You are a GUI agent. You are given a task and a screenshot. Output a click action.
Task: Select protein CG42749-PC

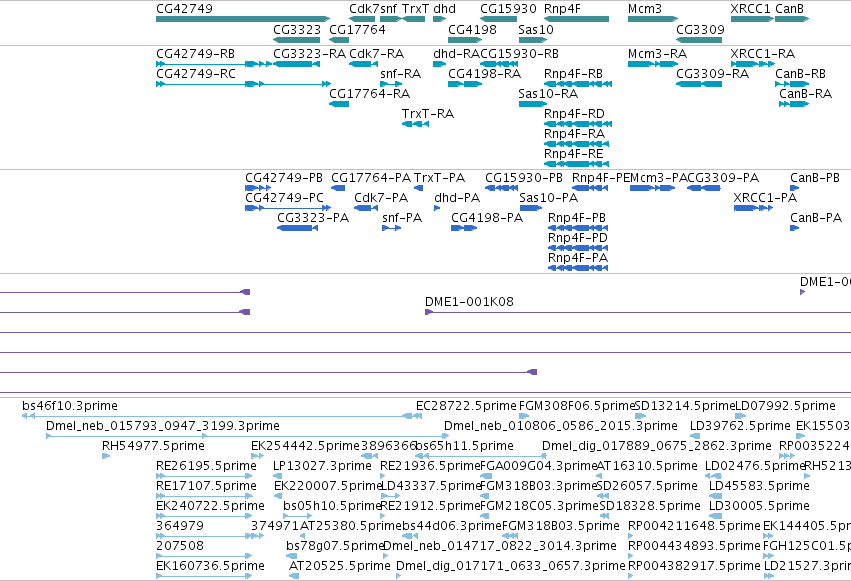coord(284,198)
